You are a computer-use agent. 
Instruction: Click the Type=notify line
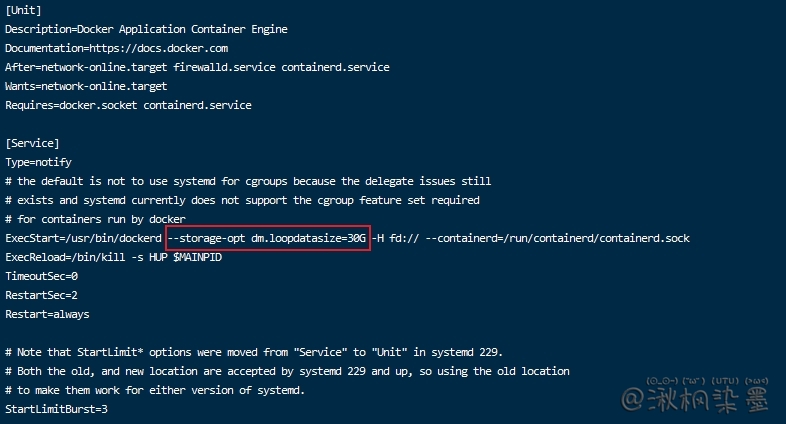pyautogui.click(x=39, y=162)
